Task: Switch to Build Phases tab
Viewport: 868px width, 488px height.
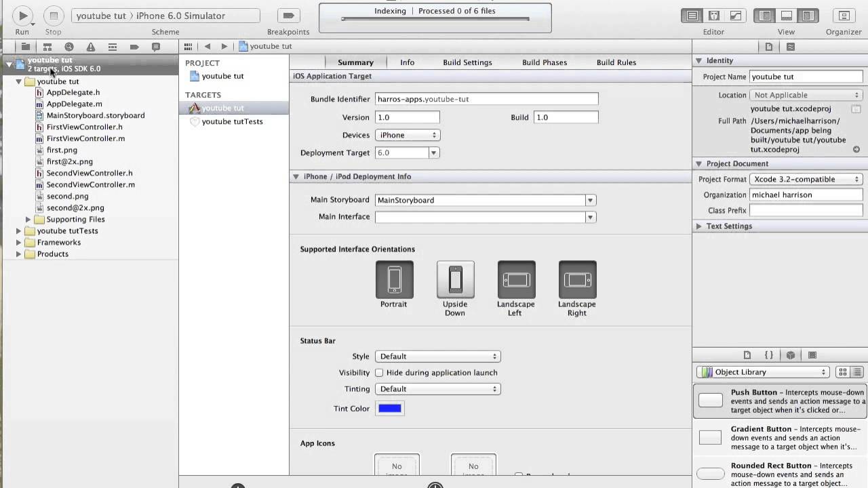Action: click(x=545, y=62)
